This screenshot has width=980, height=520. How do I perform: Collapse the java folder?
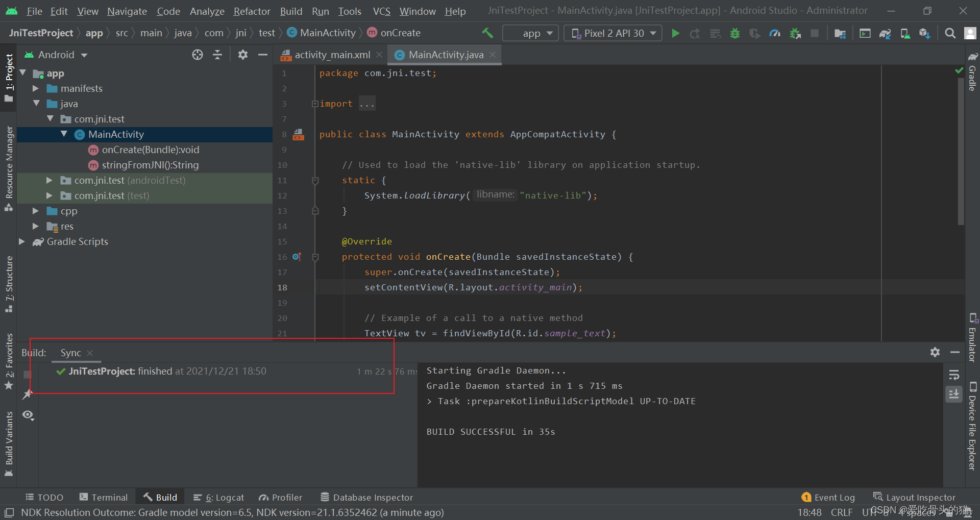pos(36,104)
